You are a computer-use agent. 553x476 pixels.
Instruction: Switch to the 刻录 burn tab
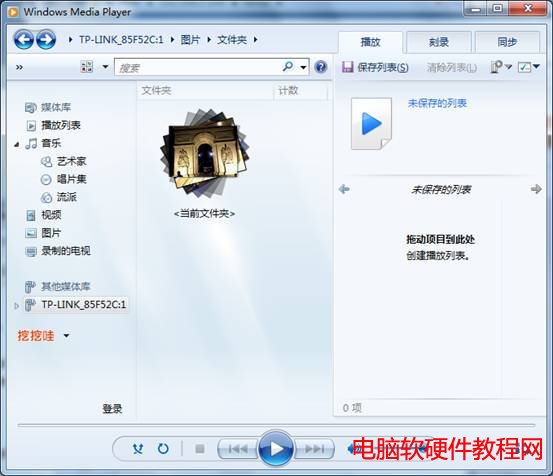coord(439,42)
